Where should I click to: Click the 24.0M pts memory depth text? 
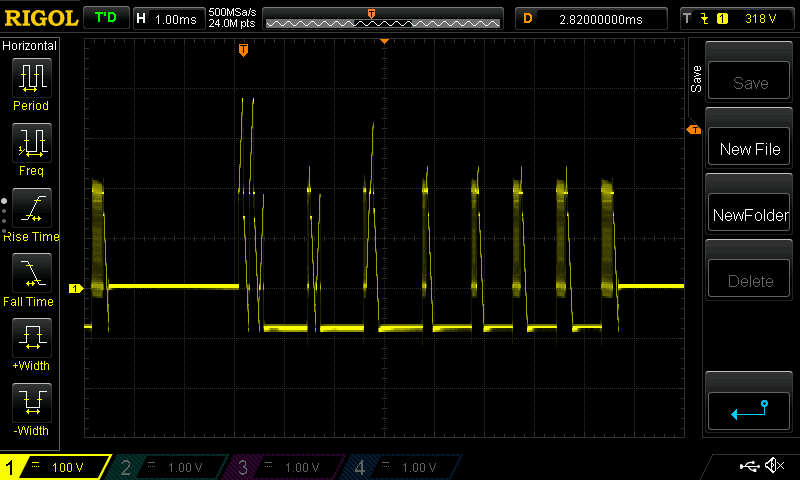pos(232,23)
